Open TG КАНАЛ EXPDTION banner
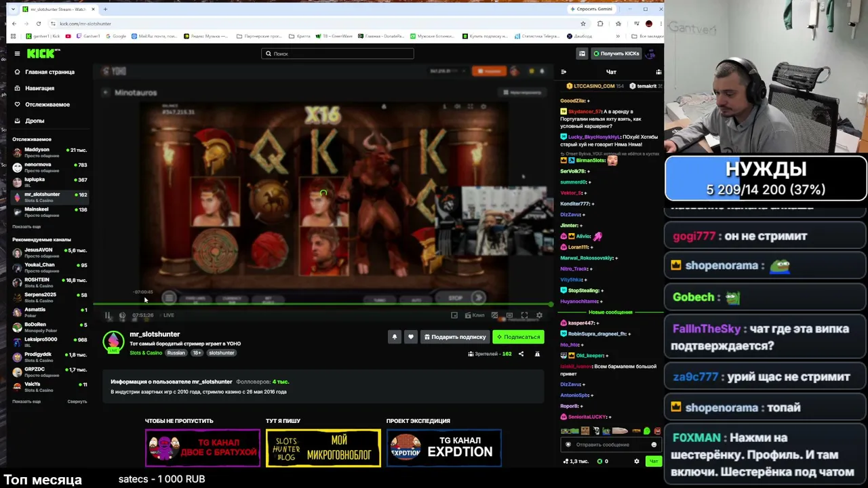 443,448
